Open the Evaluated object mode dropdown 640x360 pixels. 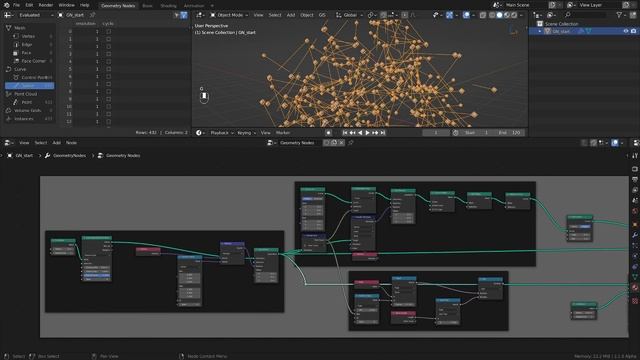36,15
